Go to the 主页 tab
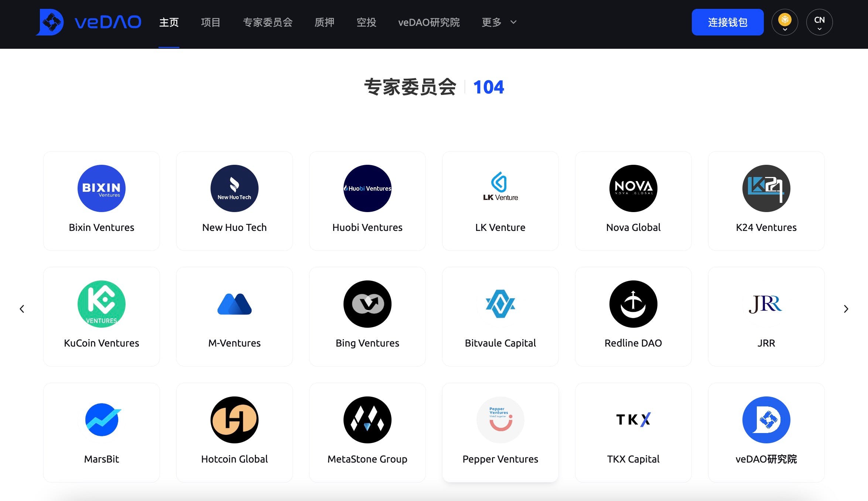 click(x=169, y=22)
